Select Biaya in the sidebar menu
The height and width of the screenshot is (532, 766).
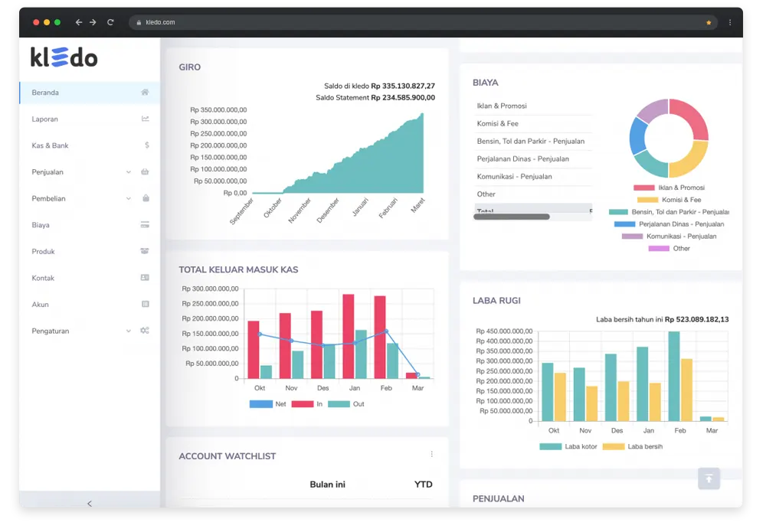pos(42,224)
